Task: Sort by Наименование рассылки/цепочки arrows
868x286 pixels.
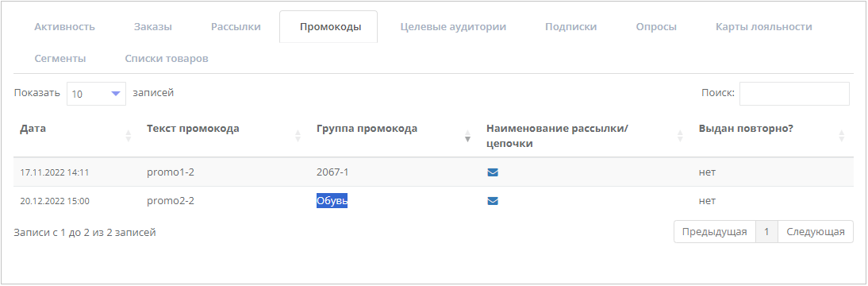Action: pos(680,135)
